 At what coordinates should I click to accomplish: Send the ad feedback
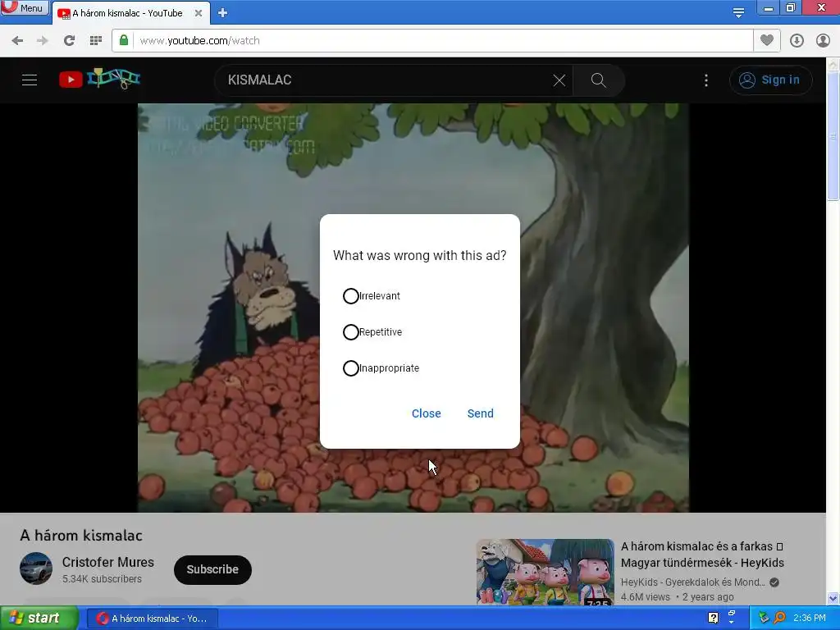click(481, 413)
